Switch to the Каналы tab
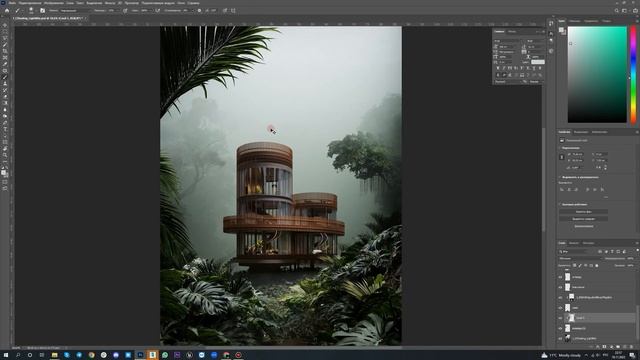The width and height of the screenshot is (640, 360). point(574,243)
